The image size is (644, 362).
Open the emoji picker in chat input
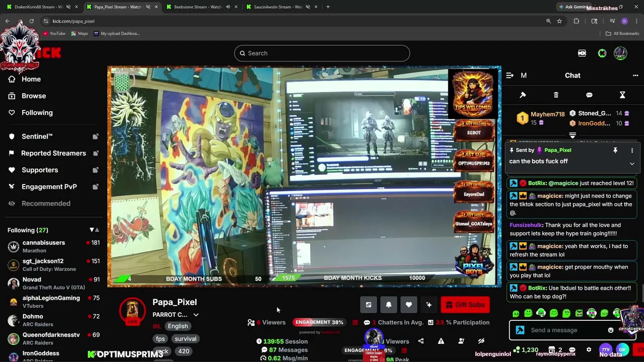(611, 330)
